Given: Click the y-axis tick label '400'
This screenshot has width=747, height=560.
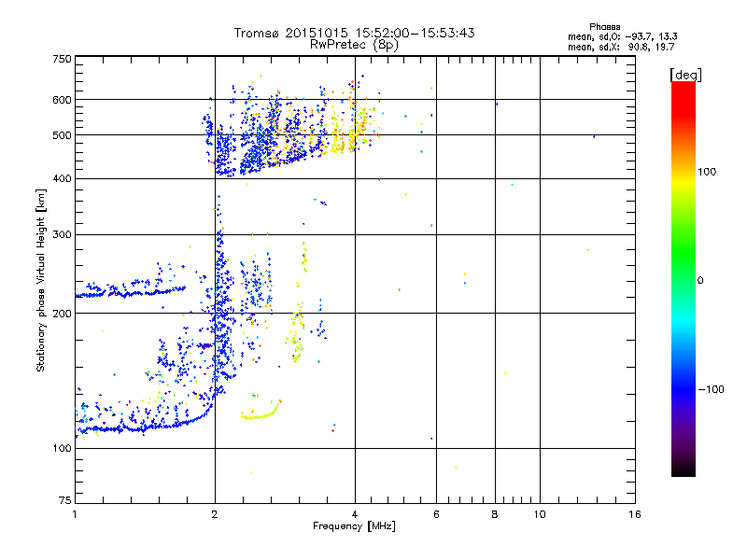Looking at the screenshot, I should (x=62, y=179).
